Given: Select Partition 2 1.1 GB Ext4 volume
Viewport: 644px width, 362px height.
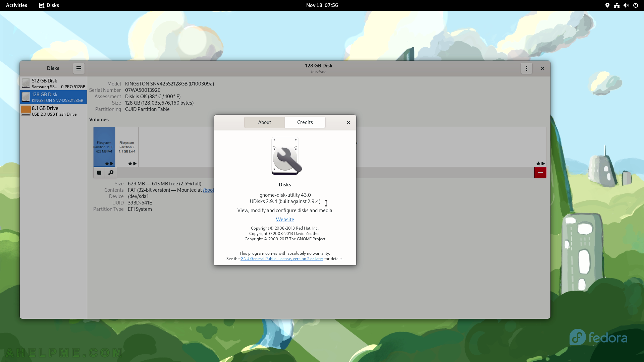Looking at the screenshot, I should (x=127, y=147).
